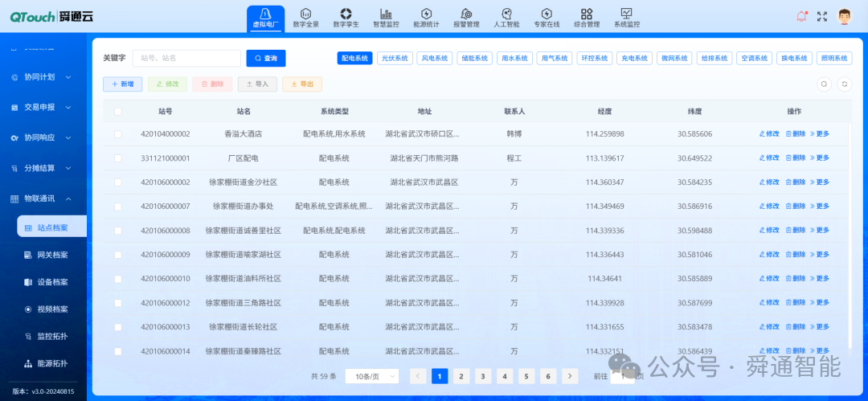Expand the 协同计划 sidebar menu
Viewport: 868px width, 401px height.
pyautogui.click(x=43, y=77)
